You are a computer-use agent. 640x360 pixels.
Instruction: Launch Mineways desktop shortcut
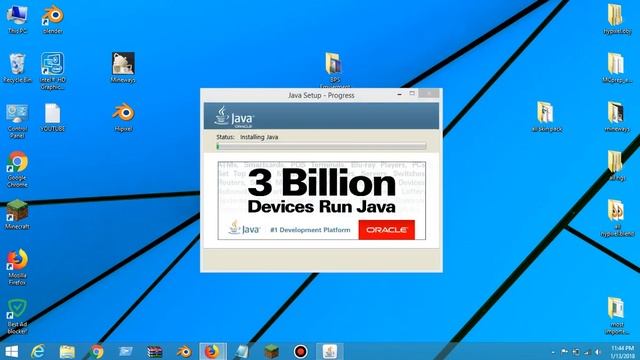(x=123, y=68)
